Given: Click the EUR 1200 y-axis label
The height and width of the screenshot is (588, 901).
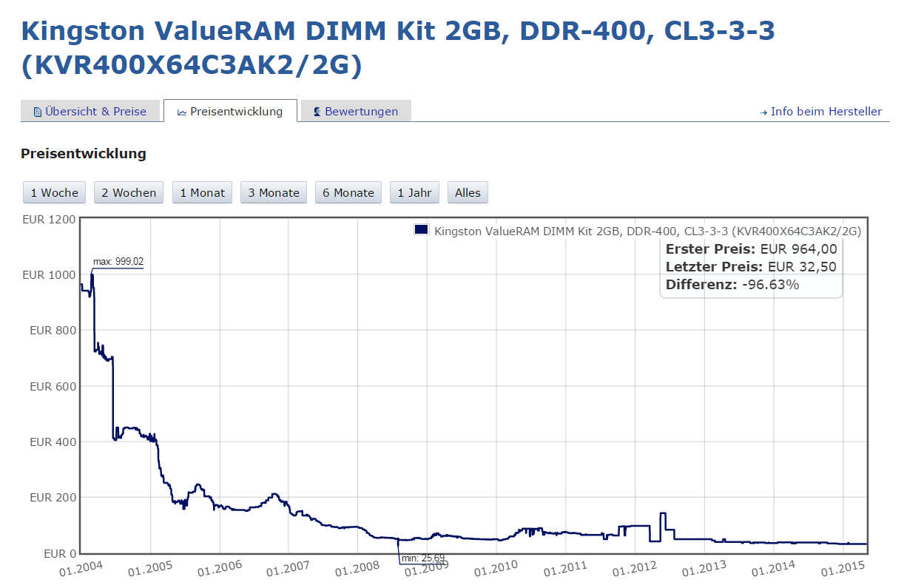Looking at the screenshot, I should coord(49,219).
